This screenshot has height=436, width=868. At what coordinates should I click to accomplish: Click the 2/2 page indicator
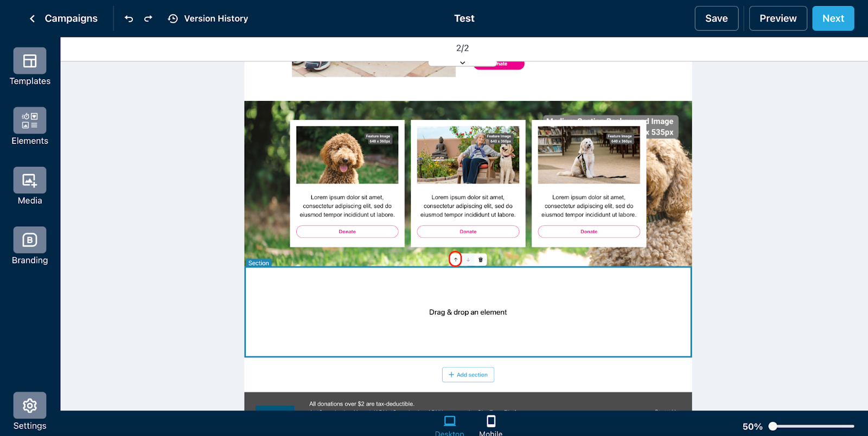click(x=462, y=48)
